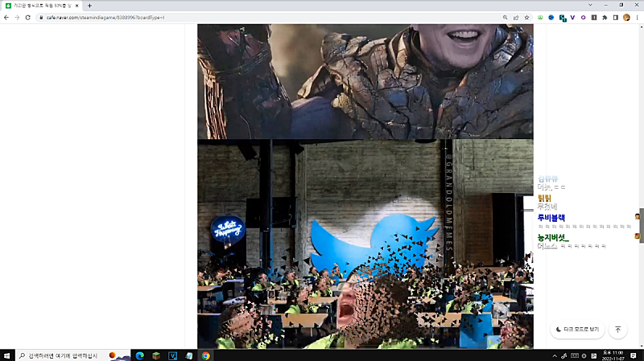Image resolution: width=644 pixels, height=361 pixels.
Task: Click the light blue chat username
Action: 548,178
